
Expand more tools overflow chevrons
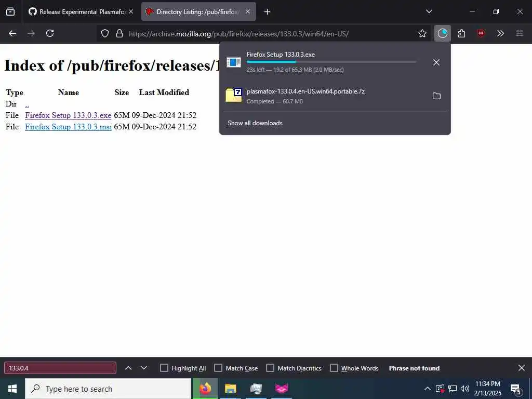500,33
